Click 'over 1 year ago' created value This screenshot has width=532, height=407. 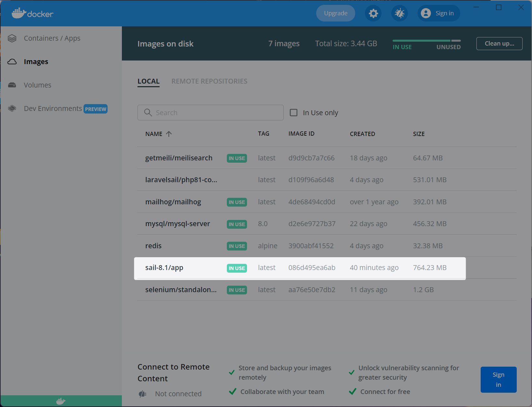tap(374, 202)
